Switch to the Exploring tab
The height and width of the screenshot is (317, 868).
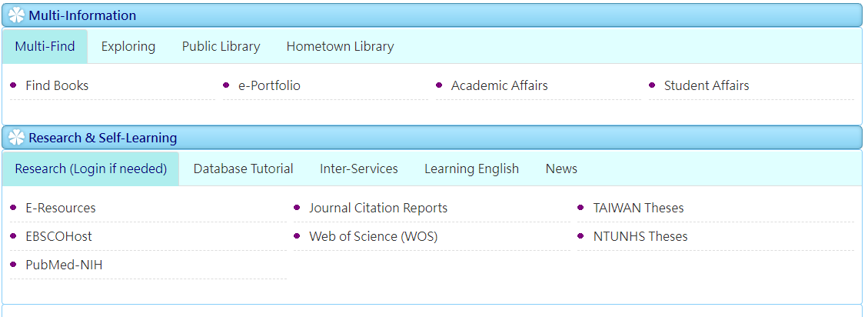[x=128, y=47]
